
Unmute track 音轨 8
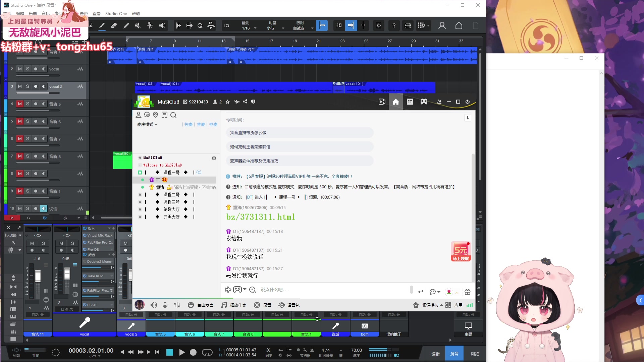coord(20,156)
